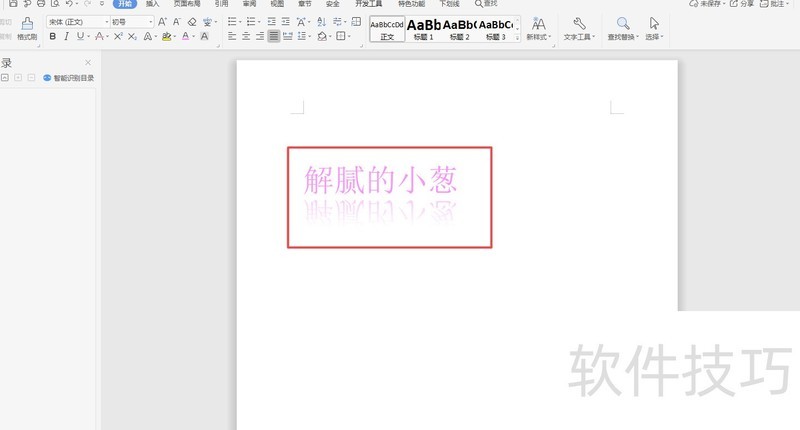Click the Superscript X² icon
This screenshot has width=800, height=430.
[118, 36]
